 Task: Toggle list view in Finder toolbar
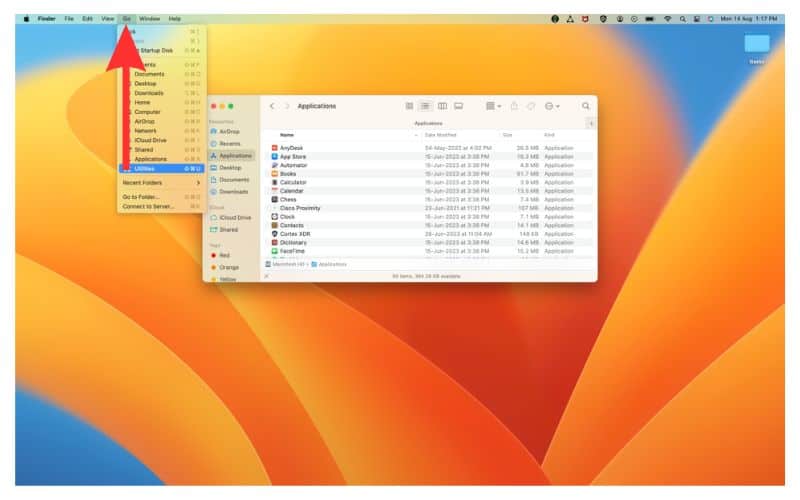tap(425, 106)
